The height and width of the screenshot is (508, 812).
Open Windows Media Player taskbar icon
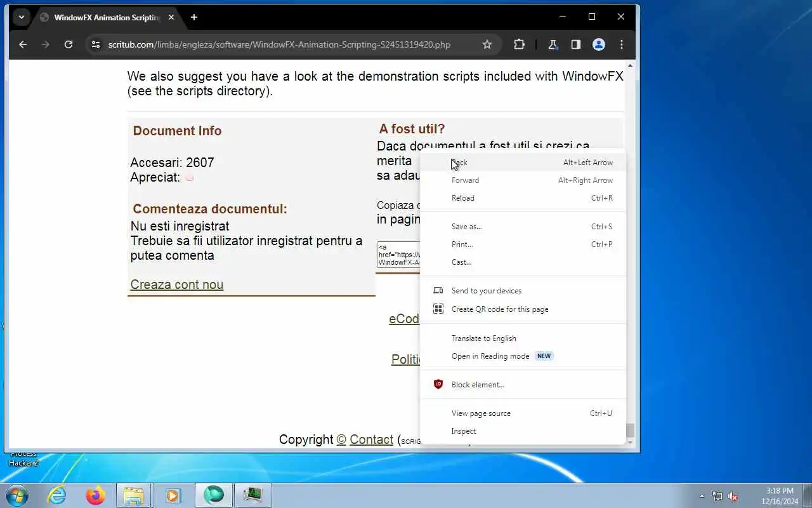click(173, 495)
